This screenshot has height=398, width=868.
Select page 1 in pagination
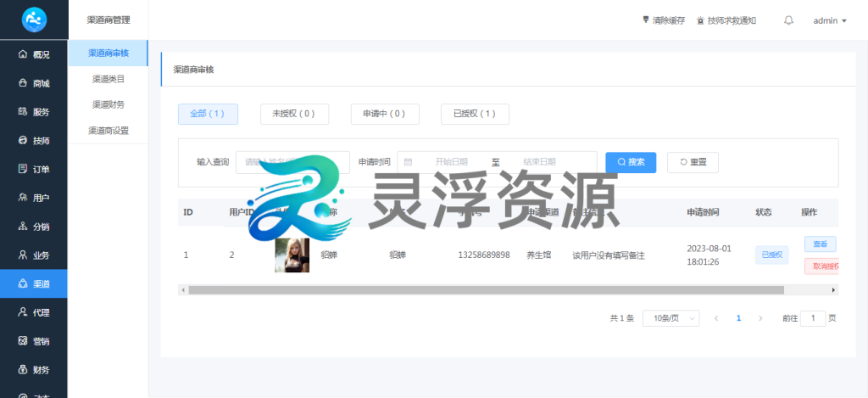pos(738,318)
